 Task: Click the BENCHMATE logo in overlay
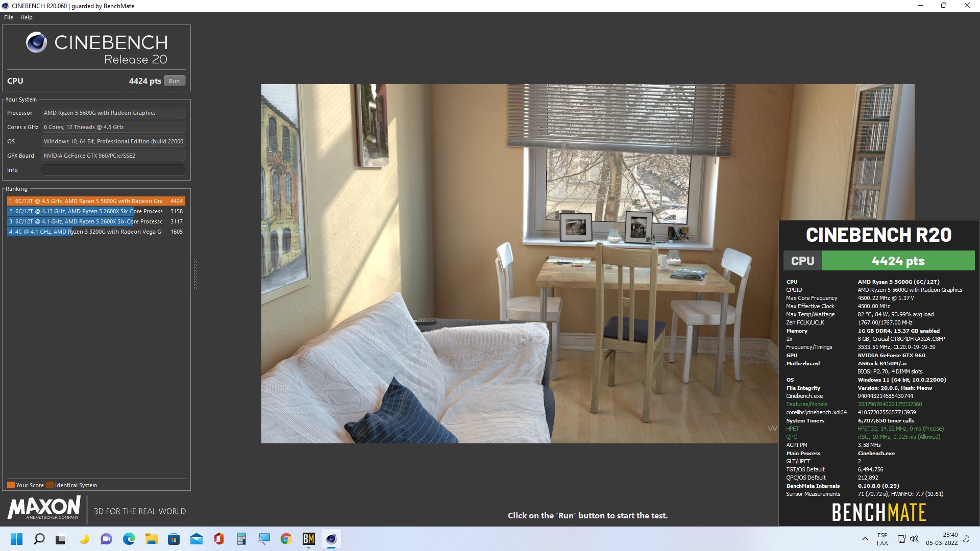click(879, 512)
